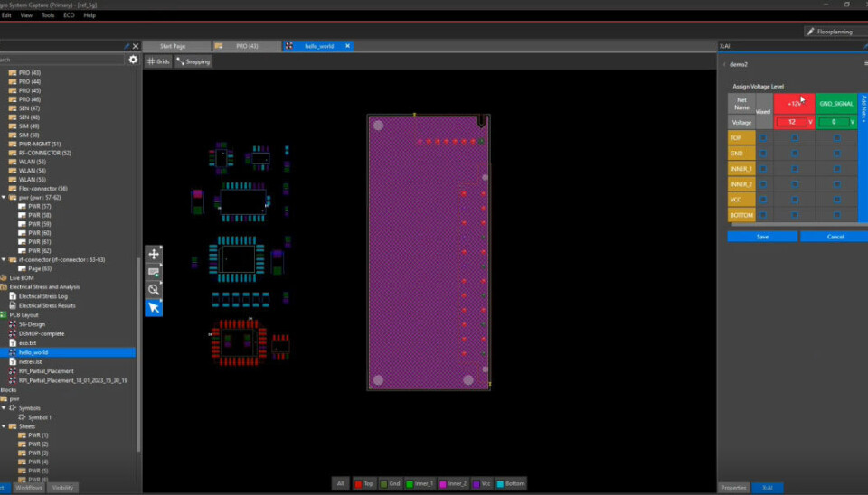This screenshot has width=868, height=495.
Task: Open the eco.txt file
Action: coord(27,343)
